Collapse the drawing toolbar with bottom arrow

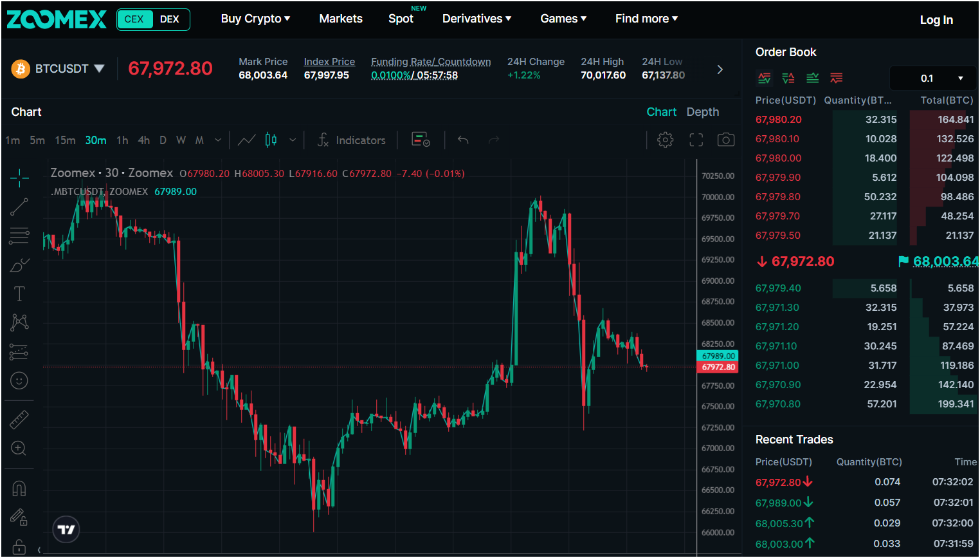pos(39,550)
